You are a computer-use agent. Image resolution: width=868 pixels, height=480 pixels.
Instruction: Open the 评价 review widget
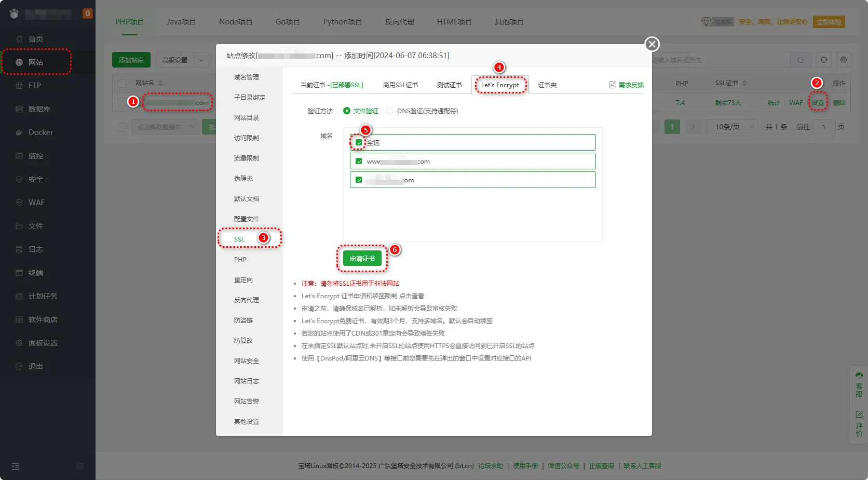pyautogui.click(x=859, y=424)
